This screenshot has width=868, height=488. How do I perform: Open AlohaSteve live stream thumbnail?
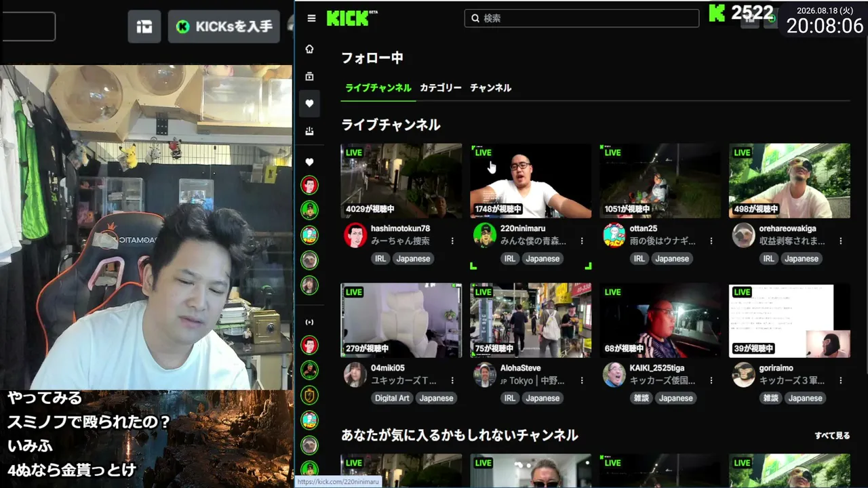point(531,321)
